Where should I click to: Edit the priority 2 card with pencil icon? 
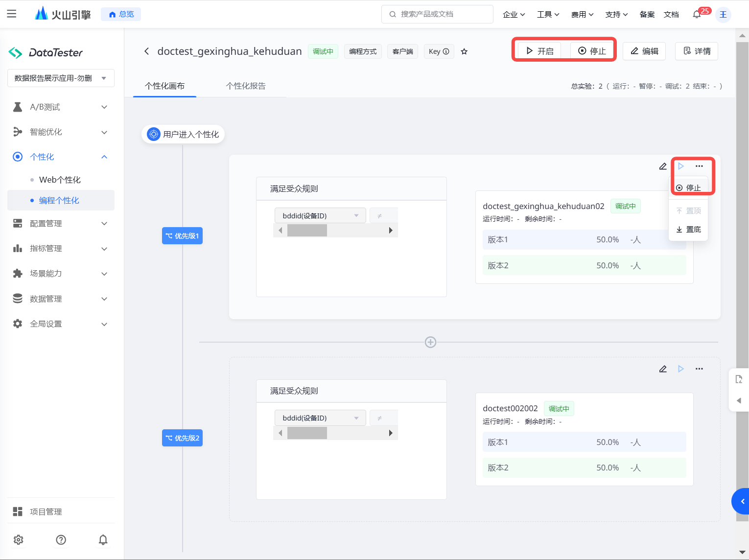(x=663, y=369)
